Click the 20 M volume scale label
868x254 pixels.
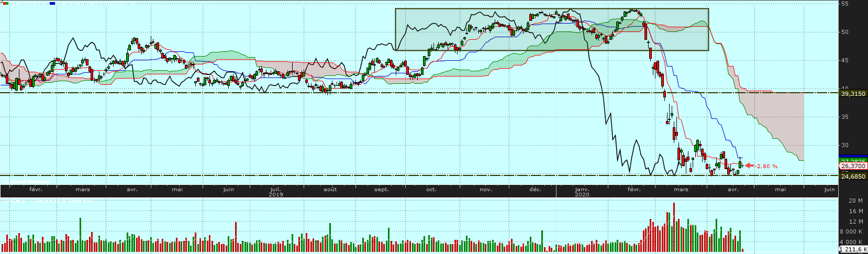(855, 201)
